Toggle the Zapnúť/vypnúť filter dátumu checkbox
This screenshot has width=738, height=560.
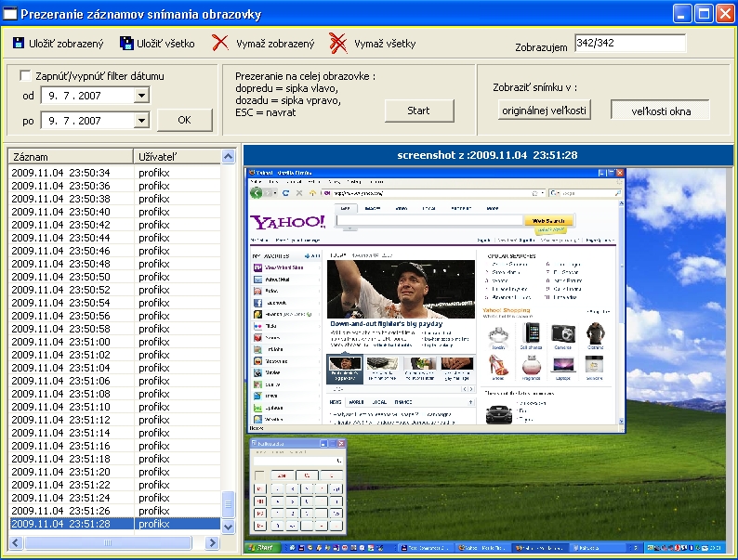[x=25, y=75]
